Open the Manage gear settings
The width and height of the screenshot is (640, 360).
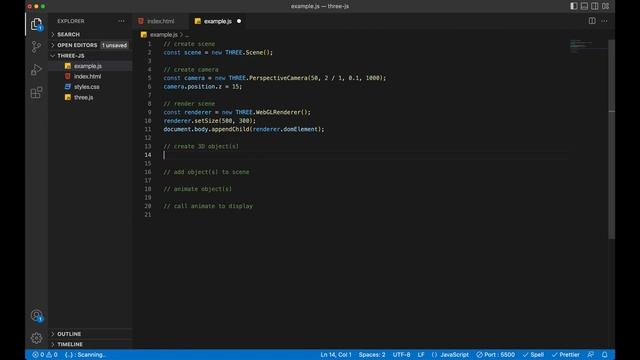pos(36,338)
